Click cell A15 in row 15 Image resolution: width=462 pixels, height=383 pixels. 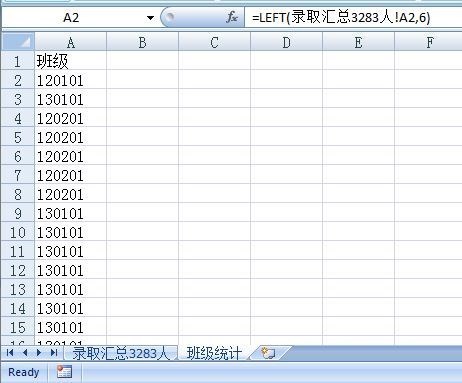coord(70,327)
